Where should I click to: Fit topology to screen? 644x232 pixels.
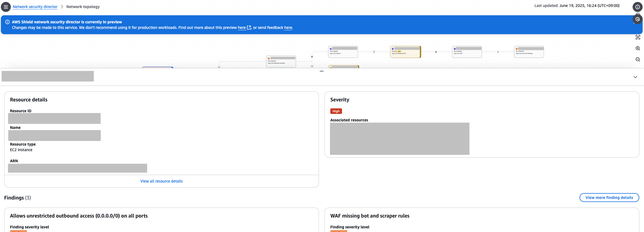point(638,37)
